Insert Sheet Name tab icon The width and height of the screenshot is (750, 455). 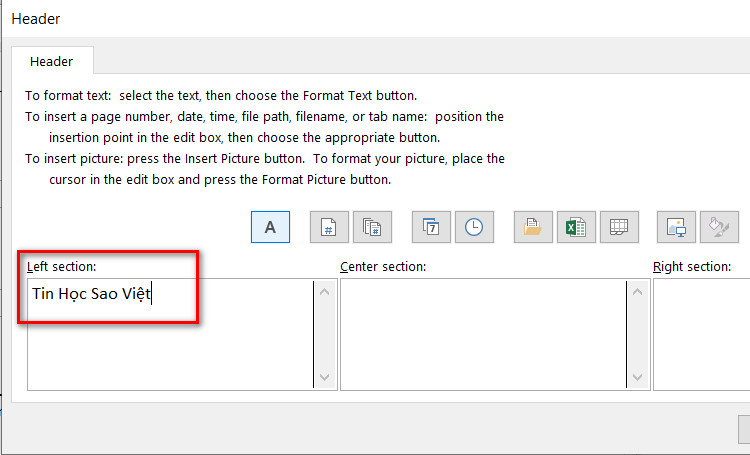click(x=619, y=227)
